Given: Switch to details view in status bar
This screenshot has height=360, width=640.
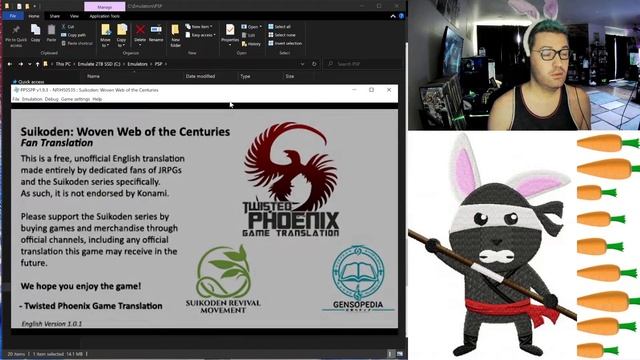Looking at the screenshot, I should (x=391, y=354).
